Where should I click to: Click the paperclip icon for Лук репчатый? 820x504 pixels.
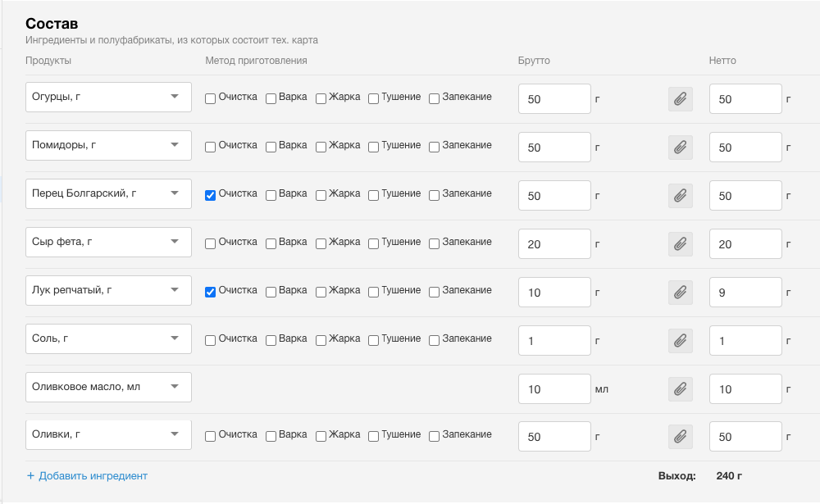pyautogui.click(x=680, y=292)
